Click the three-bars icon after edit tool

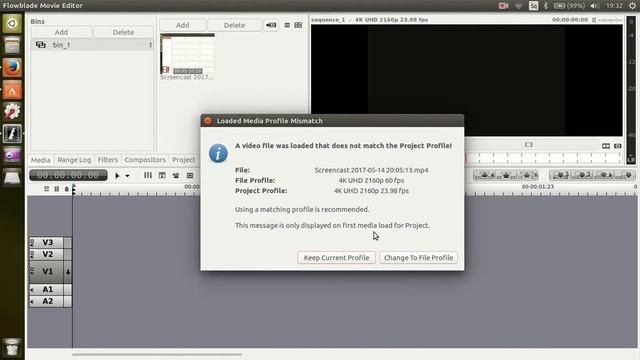pos(148,175)
